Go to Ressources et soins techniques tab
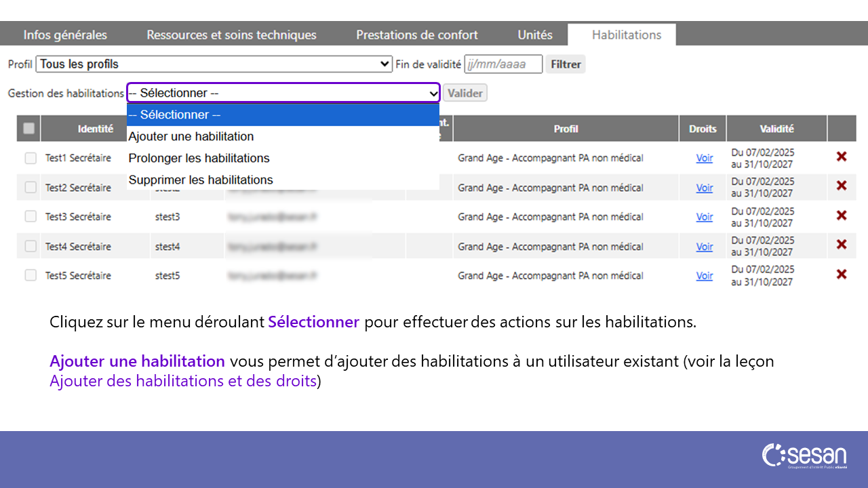The image size is (868, 488). 231,35
